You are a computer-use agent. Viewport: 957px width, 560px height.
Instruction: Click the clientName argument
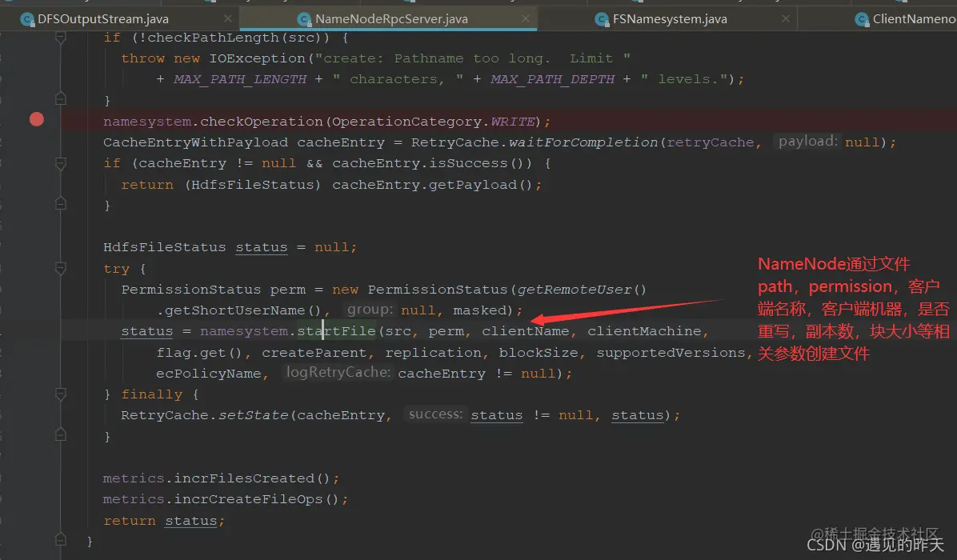pos(526,331)
